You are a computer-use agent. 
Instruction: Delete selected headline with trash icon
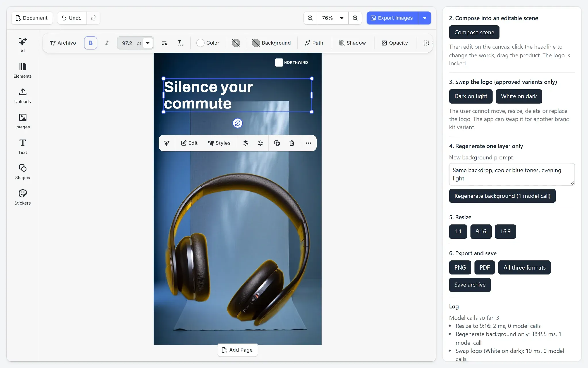click(291, 143)
